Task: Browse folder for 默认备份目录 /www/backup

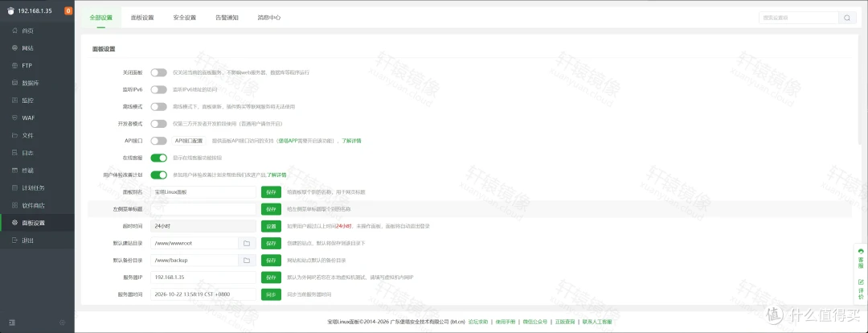Action: (247, 261)
